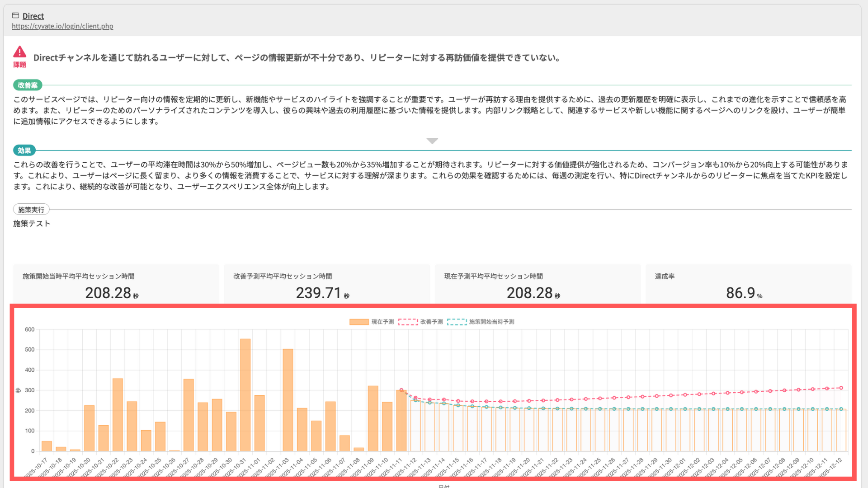The image size is (868, 488).
Task: Click the green 効果 badge
Action: (x=24, y=150)
